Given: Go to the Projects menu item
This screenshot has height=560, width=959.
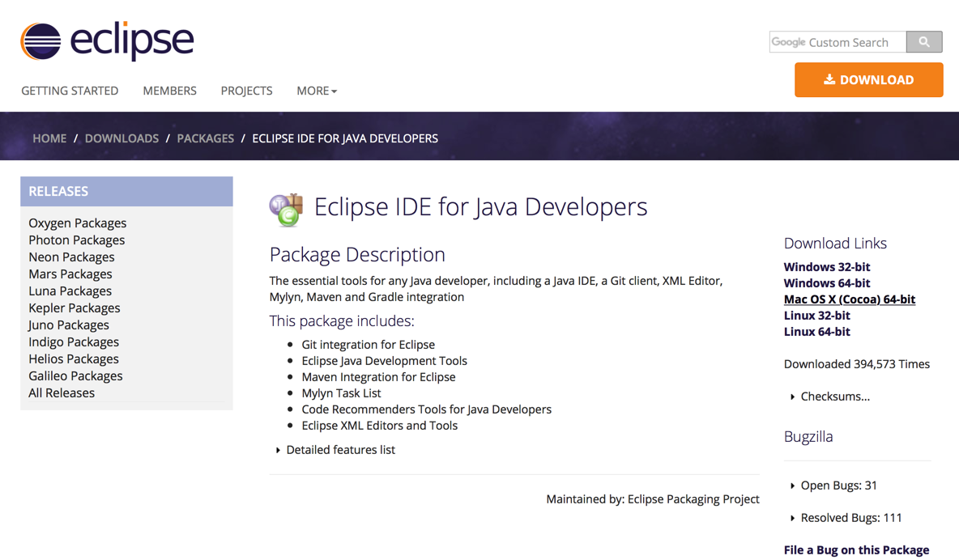Looking at the screenshot, I should pos(246,91).
